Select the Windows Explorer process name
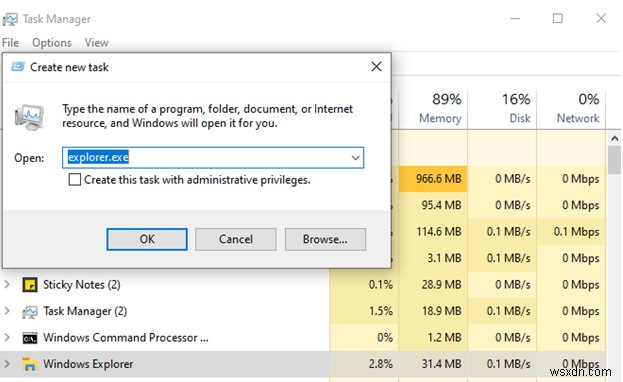 coord(88,364)
